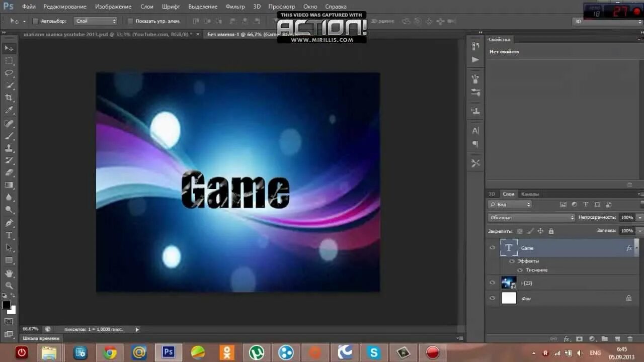Select the Gradient tool

pyautogui.click(x=9, y=186)
